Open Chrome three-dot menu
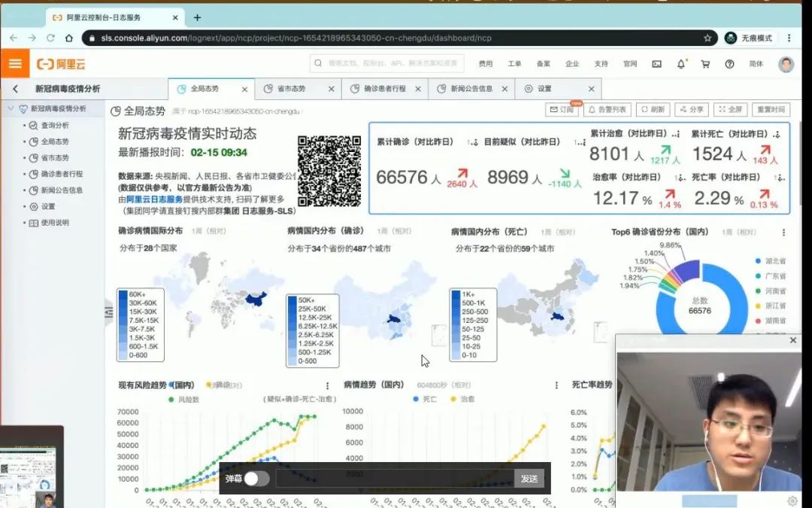 click(x=789, y=38)
